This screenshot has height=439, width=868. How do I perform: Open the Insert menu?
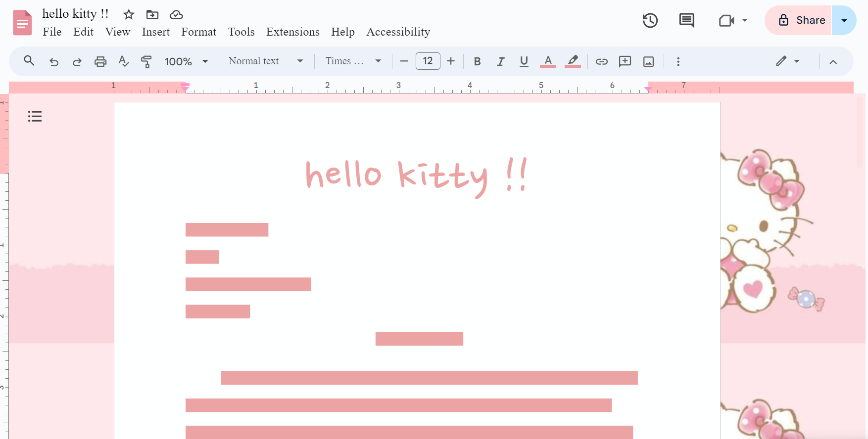156,32
